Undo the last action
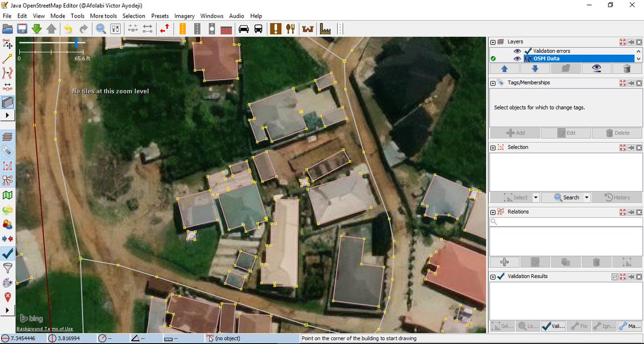The width and height of the screenshot is (644, 344). point(68,28)
